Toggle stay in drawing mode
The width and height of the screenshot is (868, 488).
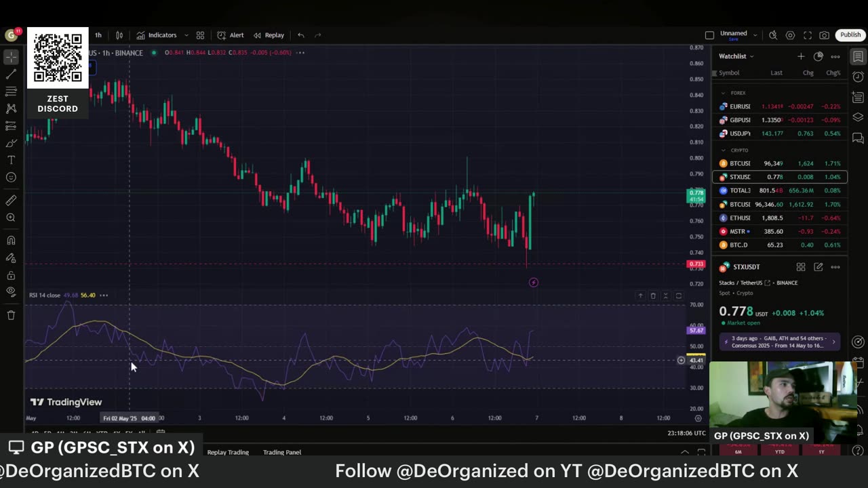pyautogui.click(x=11, y=258)
